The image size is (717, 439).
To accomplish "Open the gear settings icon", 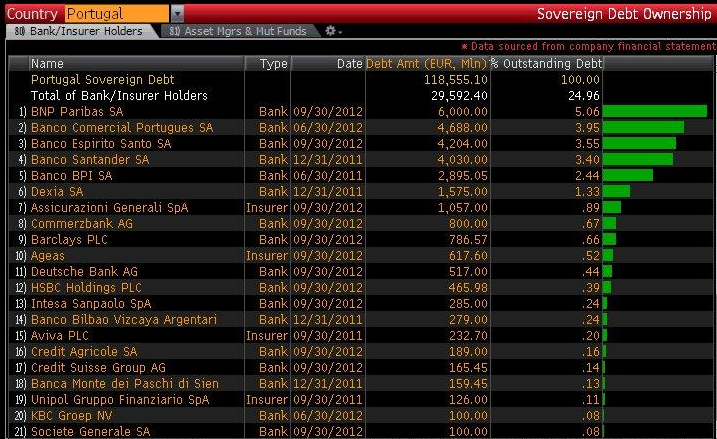I will 331,31.
